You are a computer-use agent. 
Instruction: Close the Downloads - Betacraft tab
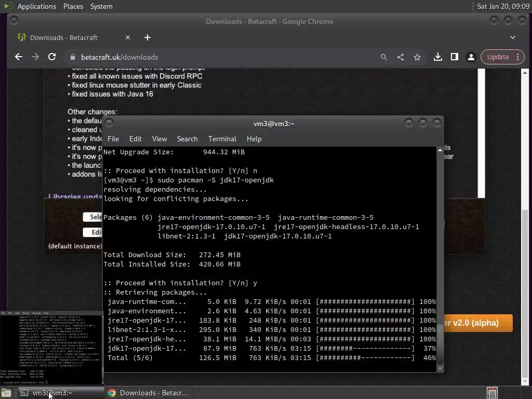pyautogui.click(x=128, y=37)
